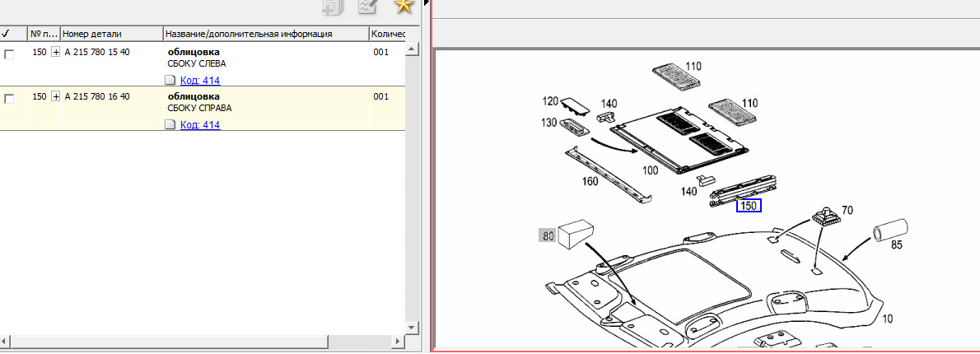
Task: Click the horizontal scrollbar left arrow
Action: (5, 341)
